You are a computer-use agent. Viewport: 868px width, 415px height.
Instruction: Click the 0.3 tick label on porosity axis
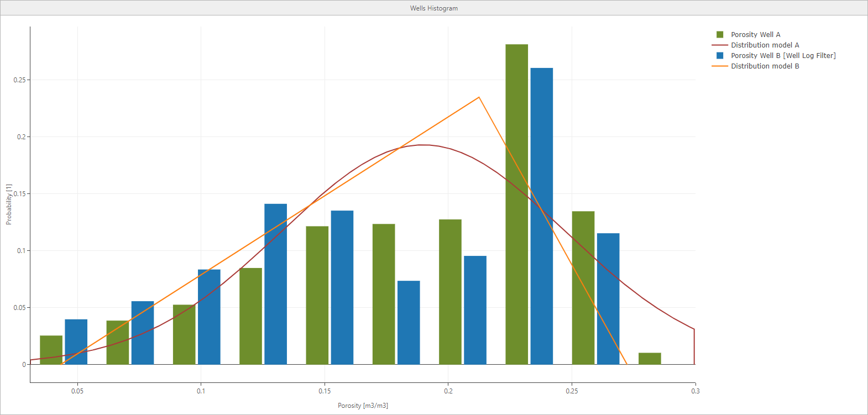[x=695, y=391]
